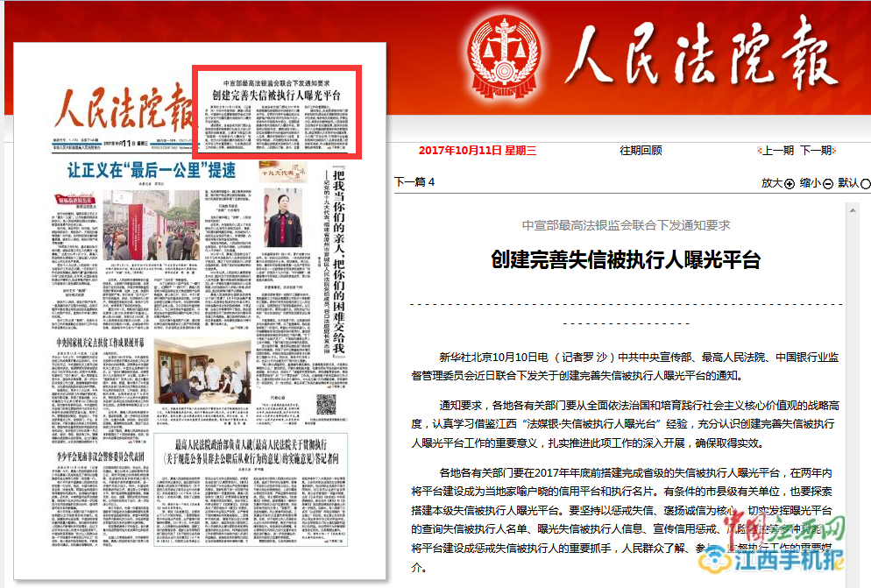Click the photo of the woman judge in robes
The width and height of the screenshot is (871, 588).
tap(283, 217)
